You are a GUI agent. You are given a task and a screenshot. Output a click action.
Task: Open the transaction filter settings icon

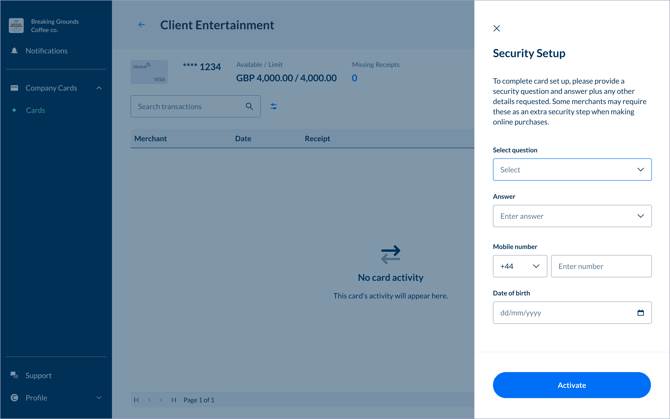[274, 106]
